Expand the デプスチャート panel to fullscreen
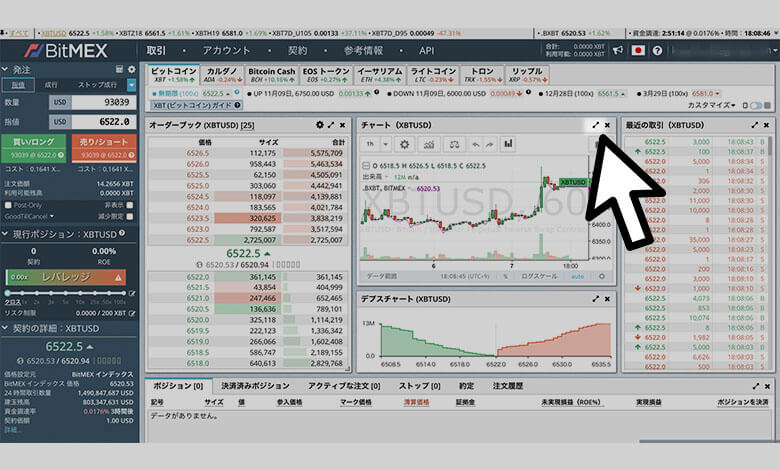The height and width of the screenshot is (470, 780). (x=595, y=299)
